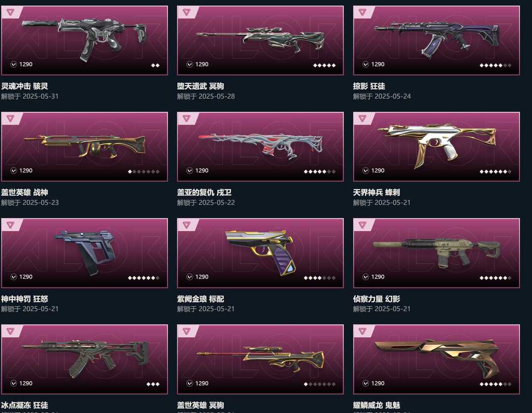This screenshot has width=532, height=413.
Task: Click the VP currency icon on 天界神兵 蜂刺 card
Action: coord(366,171)
